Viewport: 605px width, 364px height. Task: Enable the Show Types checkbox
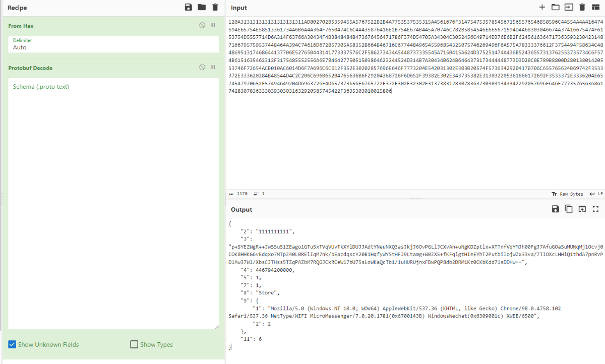coord(134,345)
